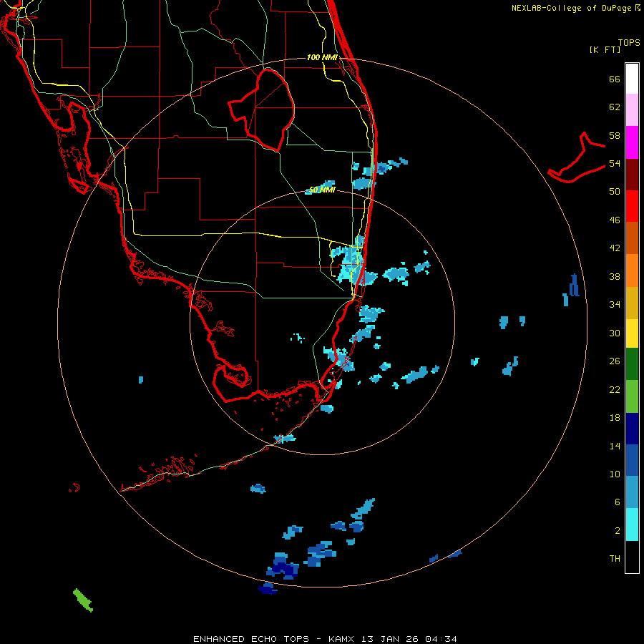The width and height of the screenshot is (644, 644).
Task: Select the 58 legend value
Action: coord(615,135)
